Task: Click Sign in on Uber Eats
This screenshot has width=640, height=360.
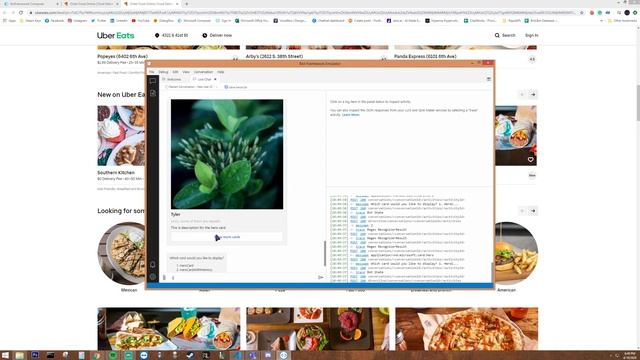Action: point(531,36)
